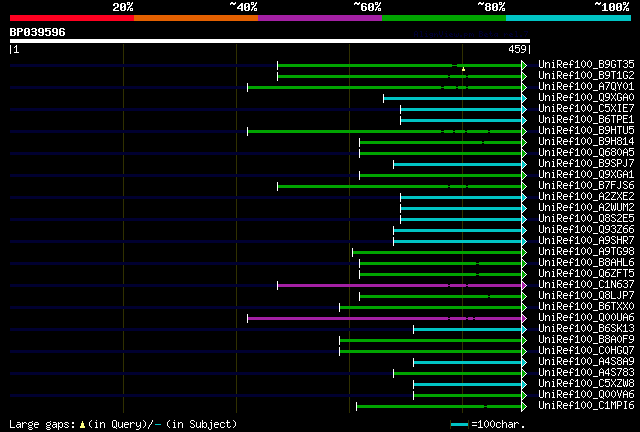Open subject UniRef100_B9HTU5
Viewport: 640px width, 432px height.
[586, 130]
